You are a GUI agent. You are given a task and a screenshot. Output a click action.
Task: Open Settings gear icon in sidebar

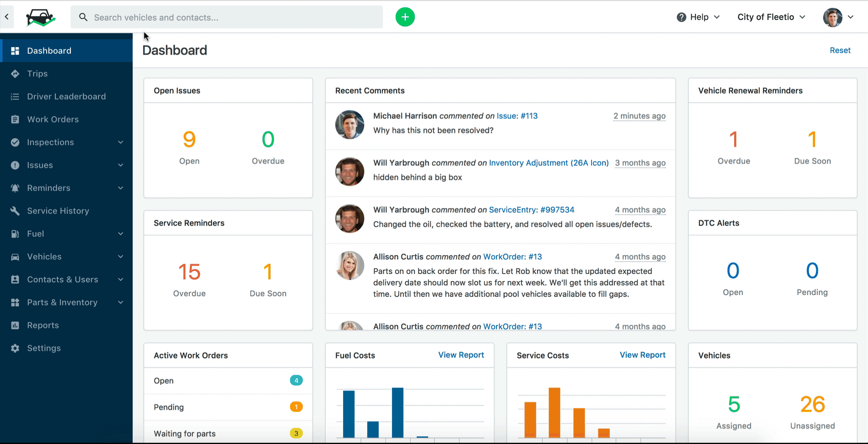(x=15, y=348)
